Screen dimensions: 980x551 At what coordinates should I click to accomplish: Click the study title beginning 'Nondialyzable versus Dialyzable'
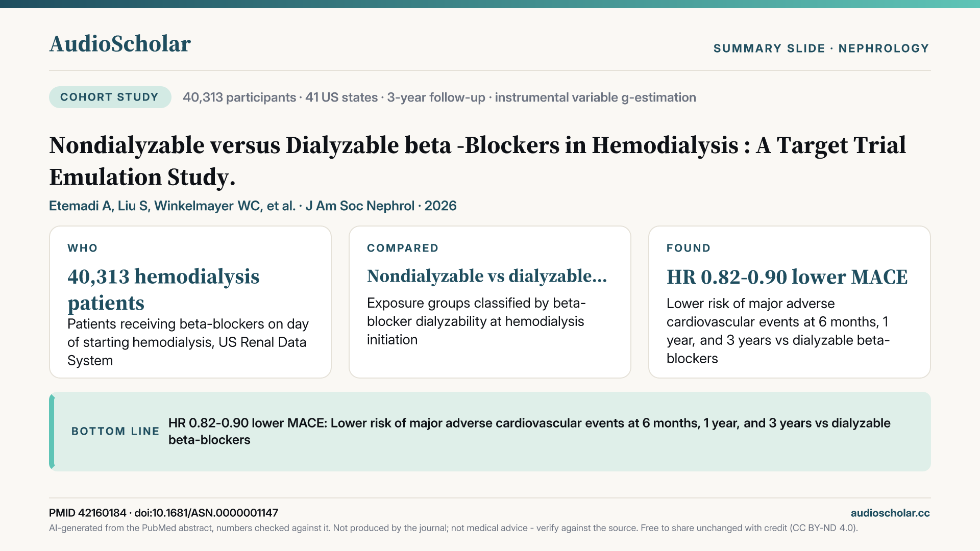click(477, 161)
